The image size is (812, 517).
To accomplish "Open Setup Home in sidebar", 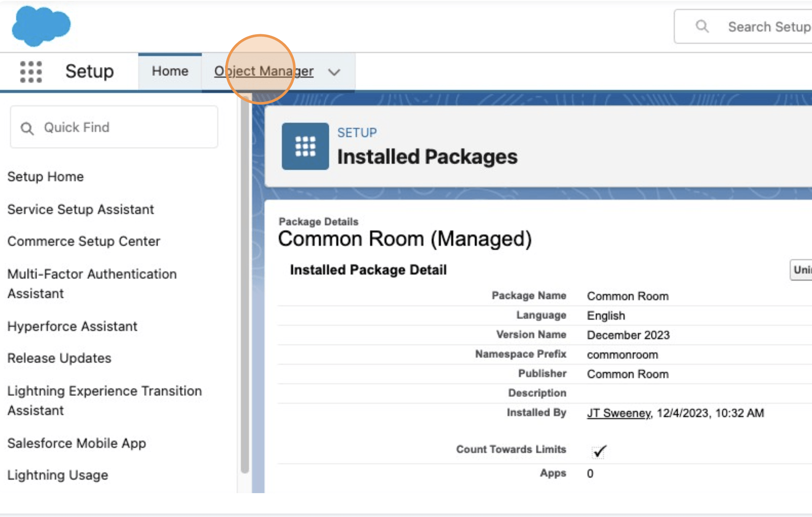I will pyautogui.click(x=46, y=177).
